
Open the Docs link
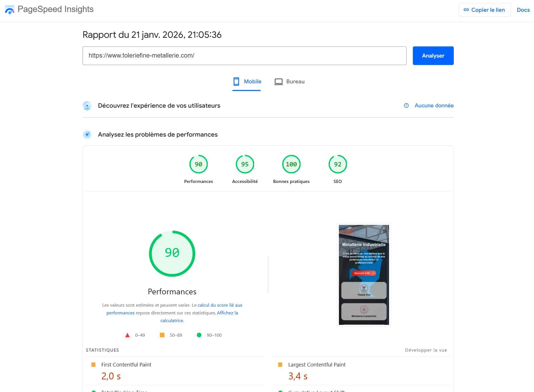[x=523, y=10]
